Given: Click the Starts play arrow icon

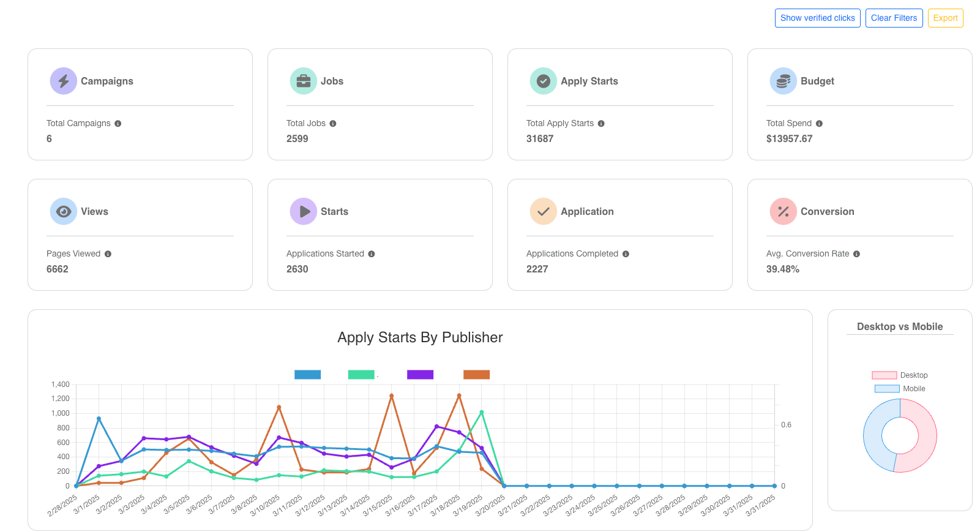Looking at the screenshot, I should pos(303,211).
